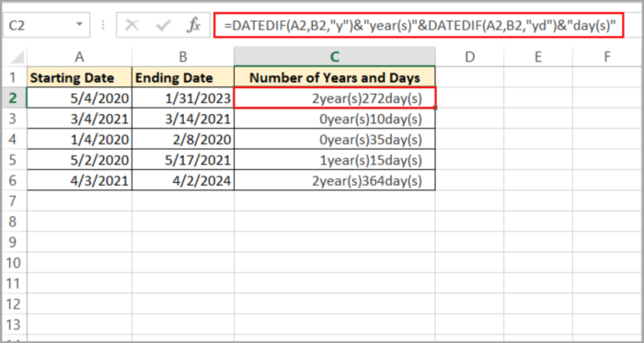Select cell containing 1year(s)15day(s)
The width and height of the screenshot is (644, 343).
pyautogui.click(x=335, y=160)
